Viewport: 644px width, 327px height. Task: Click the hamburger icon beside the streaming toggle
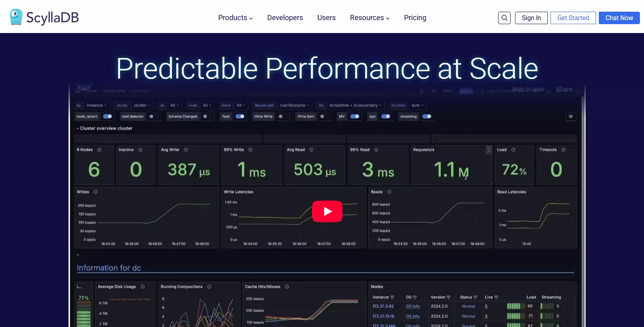[571, 116]
